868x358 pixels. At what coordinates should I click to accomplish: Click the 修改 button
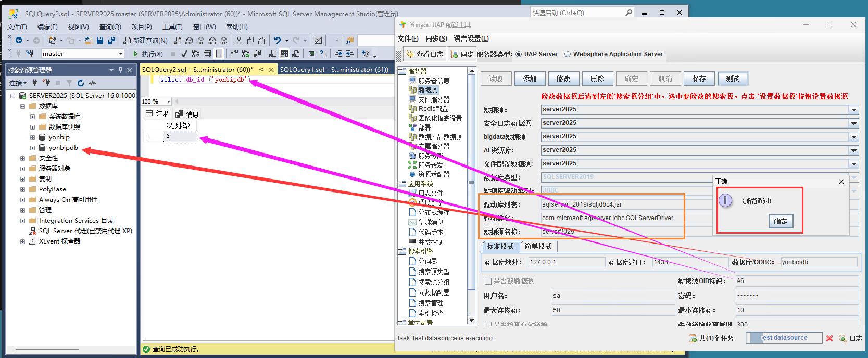563,79
